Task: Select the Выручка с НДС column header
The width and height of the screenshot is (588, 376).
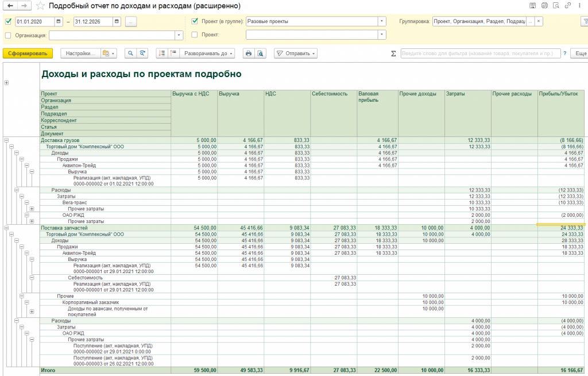Action: [194, 113]
